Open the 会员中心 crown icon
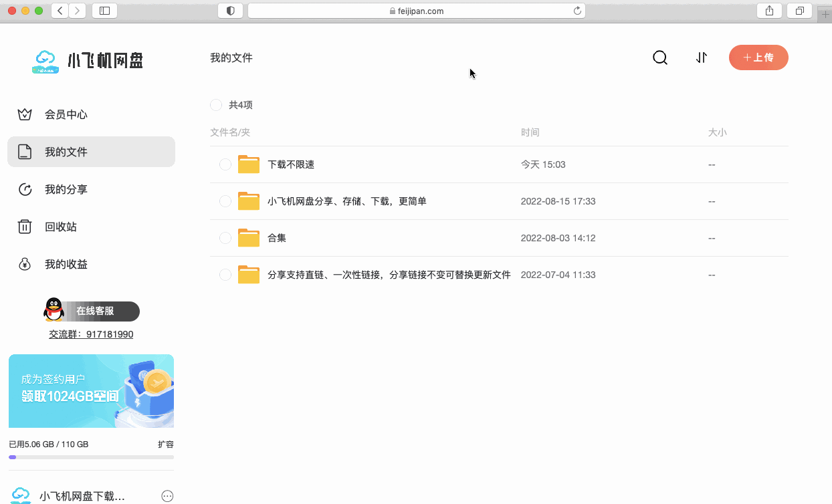Screen dimensions: 832x504 (25, 114)
